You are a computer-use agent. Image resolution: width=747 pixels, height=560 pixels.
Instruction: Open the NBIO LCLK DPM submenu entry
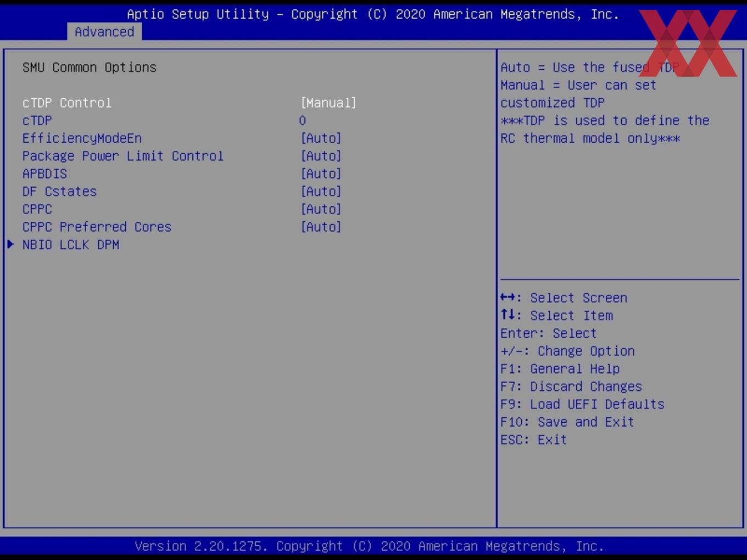71,245
